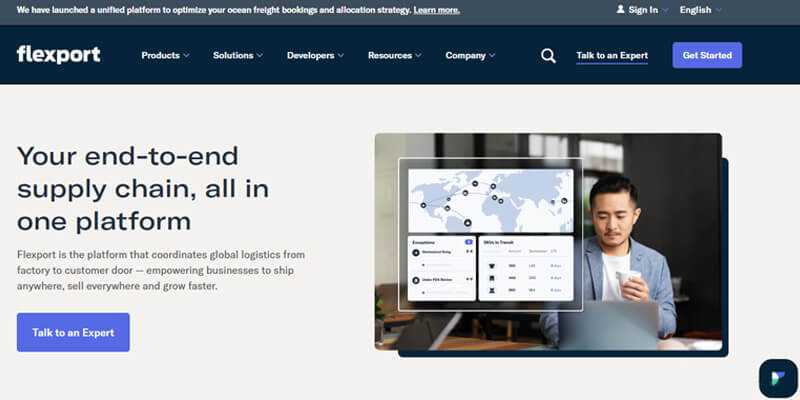800x400 pixels.
Task: Click the world map dashboard panel in hero image
Action: tap(491, 201)
